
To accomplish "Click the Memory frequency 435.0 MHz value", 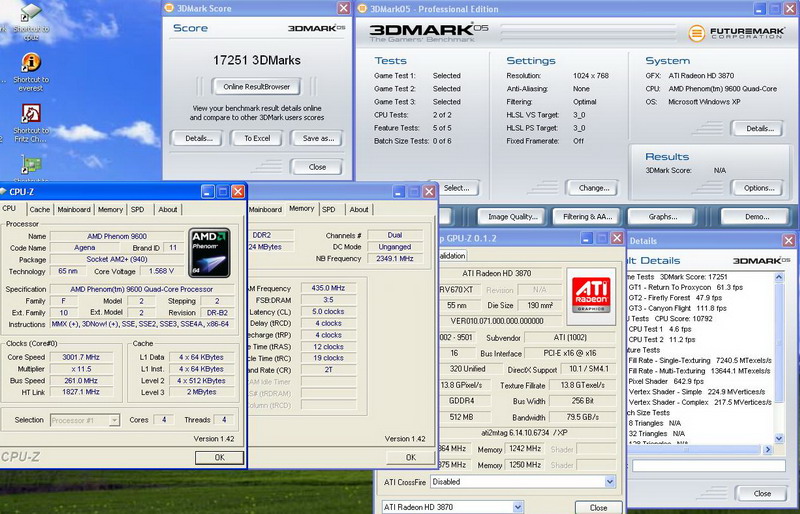I will click(329, 288).
